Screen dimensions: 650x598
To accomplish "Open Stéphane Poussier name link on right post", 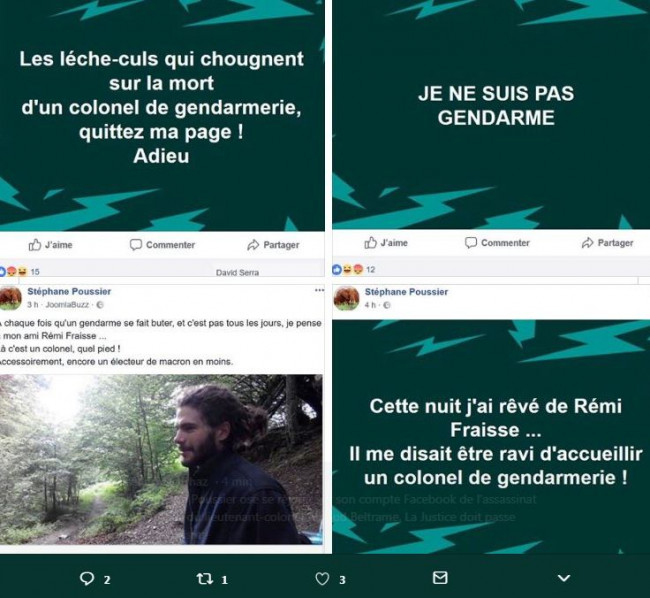I will point(406,292).
